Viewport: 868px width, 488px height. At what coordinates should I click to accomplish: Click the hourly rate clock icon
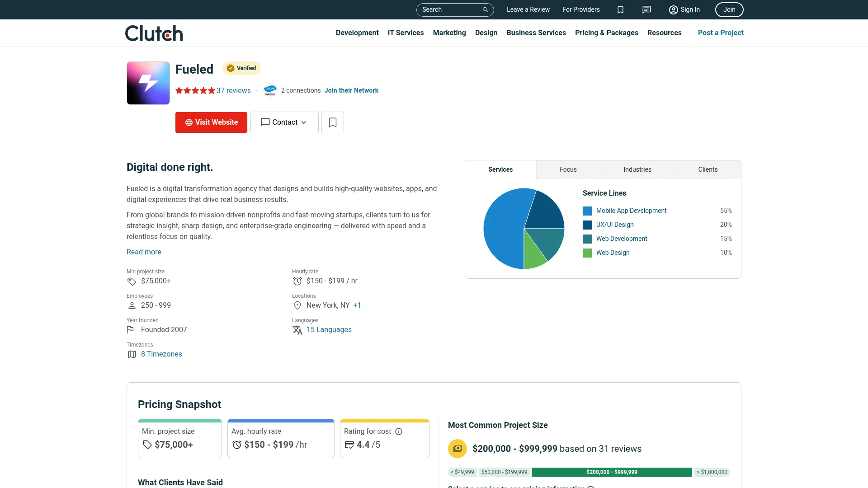point(297,281)
